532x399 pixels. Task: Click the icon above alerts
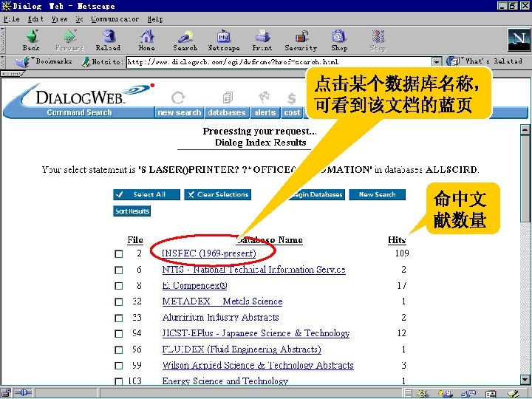(x=265, y=97)
